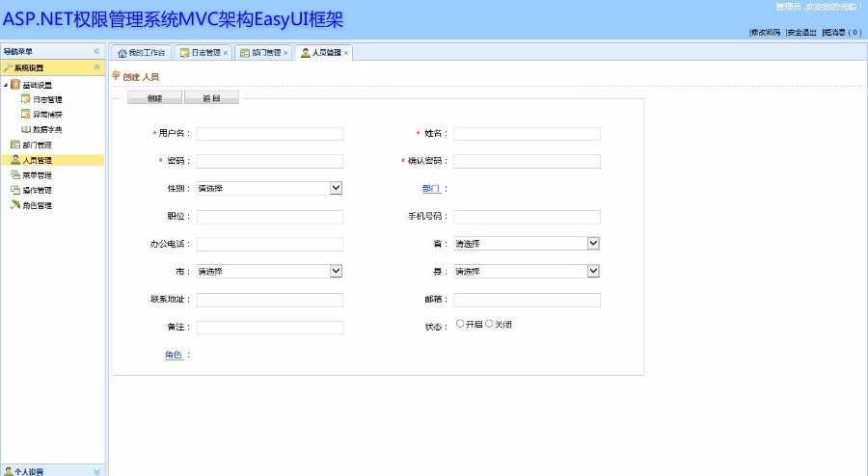Viewport: 868px width, 476px height.
Task: Click the 菜单管理 icon in sidebar
Action: pos(15,174)
